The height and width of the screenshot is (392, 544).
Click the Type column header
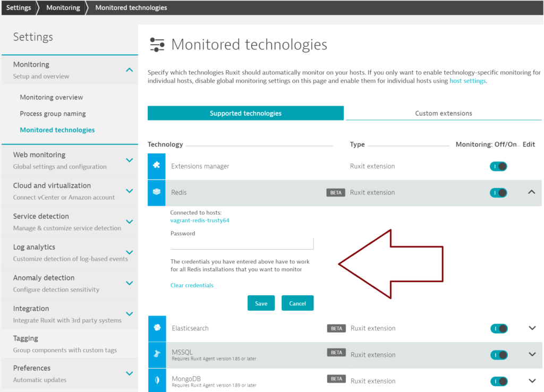(x=357, y=144)
